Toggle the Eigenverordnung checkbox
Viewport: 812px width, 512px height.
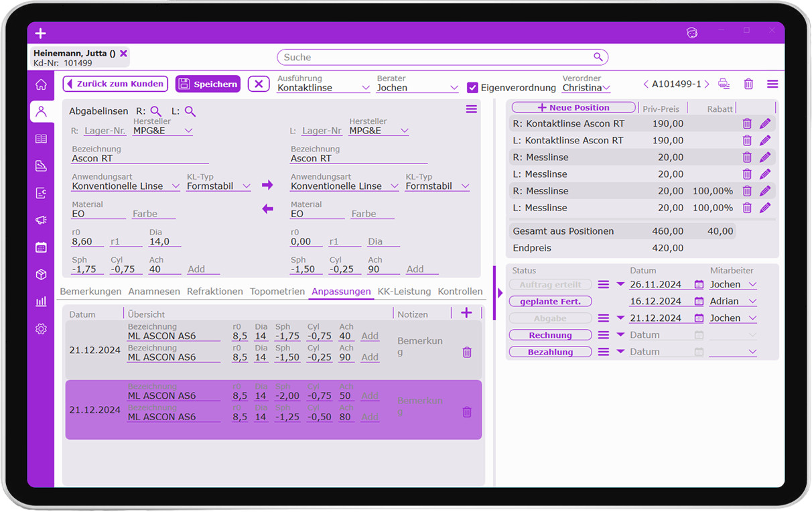point(472,88)
